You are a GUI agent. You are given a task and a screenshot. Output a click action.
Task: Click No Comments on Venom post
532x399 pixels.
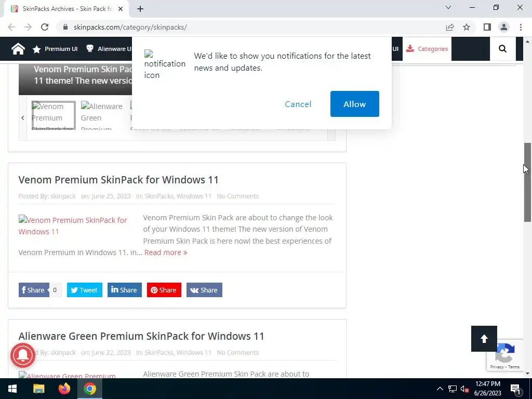238,196
